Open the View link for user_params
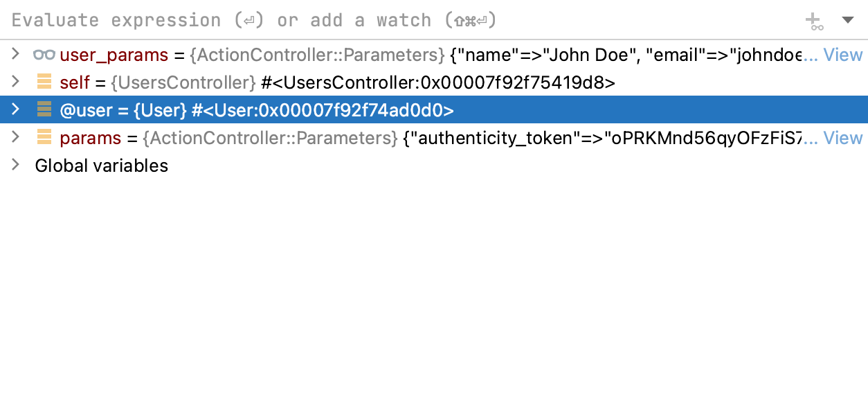Image resolution: width=868 pixels, height=406 pixels. [x=843, y=54]
